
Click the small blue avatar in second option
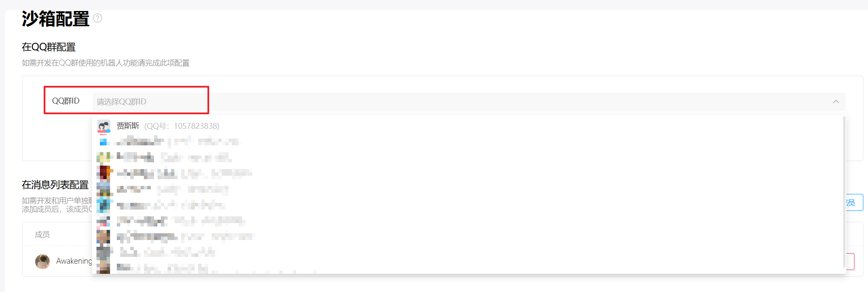click(x=103, y=142)
